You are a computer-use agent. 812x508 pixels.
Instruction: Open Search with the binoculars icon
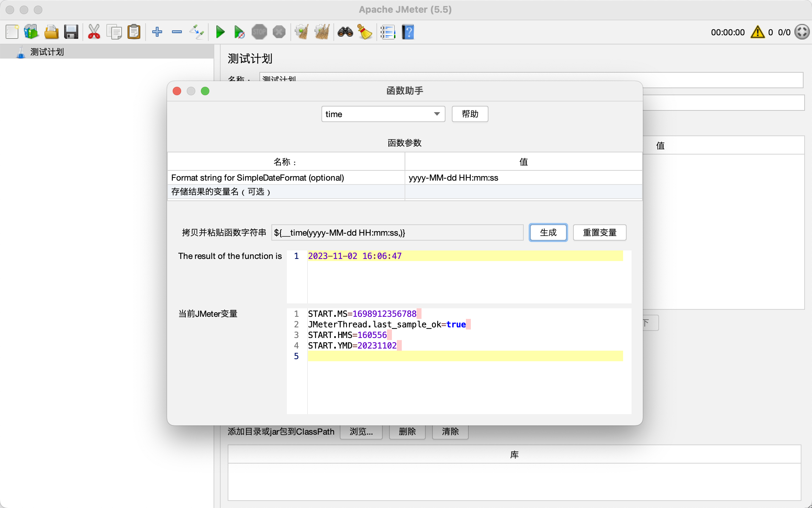(345, 32)
